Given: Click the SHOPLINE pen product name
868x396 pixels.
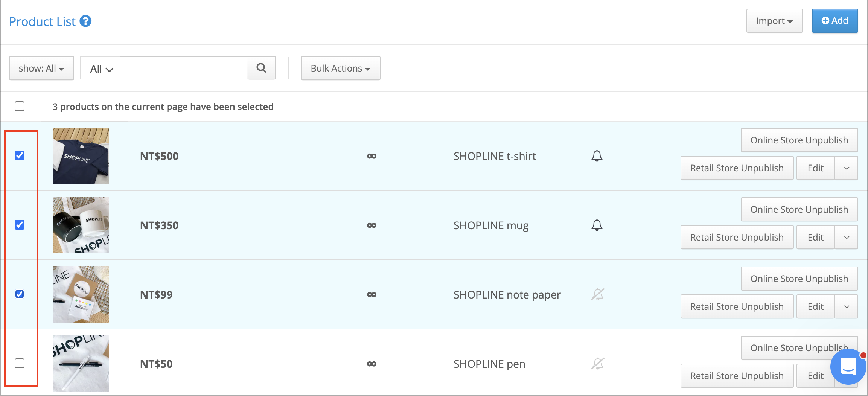Looking at the screenshot, I should click(489, 364).
